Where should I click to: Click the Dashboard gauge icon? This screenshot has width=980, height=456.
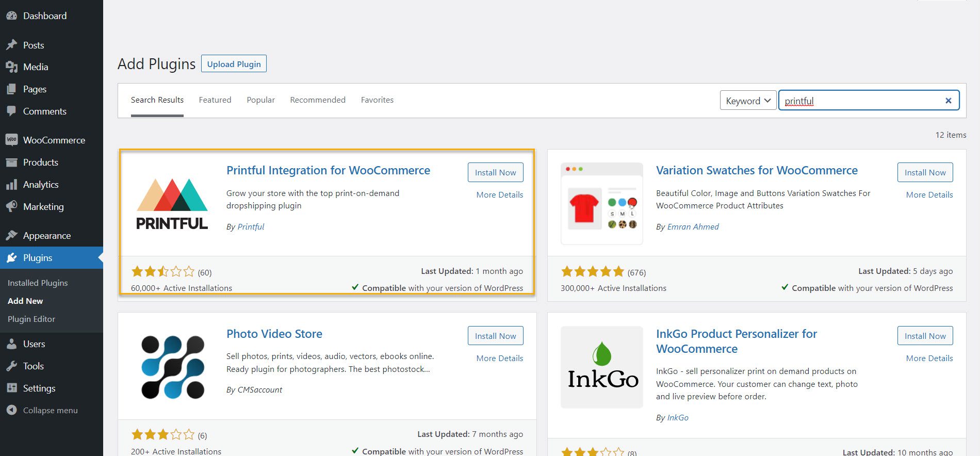tap(11, 15)
